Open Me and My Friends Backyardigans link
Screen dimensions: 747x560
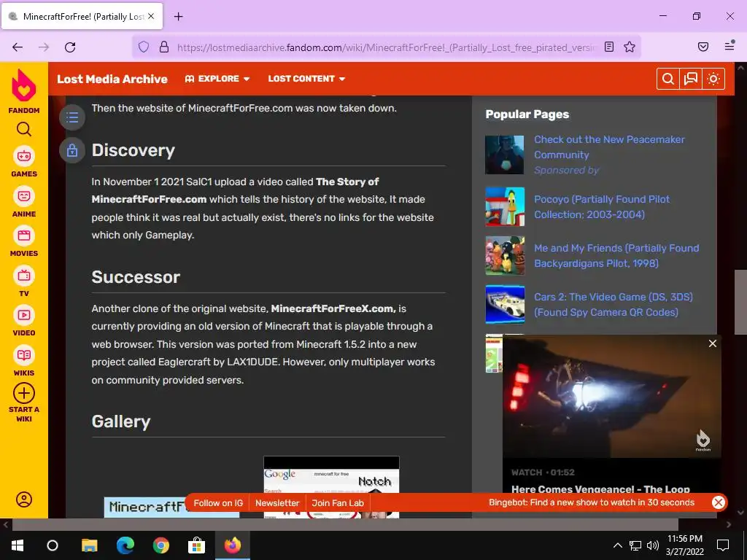point(616,256)
